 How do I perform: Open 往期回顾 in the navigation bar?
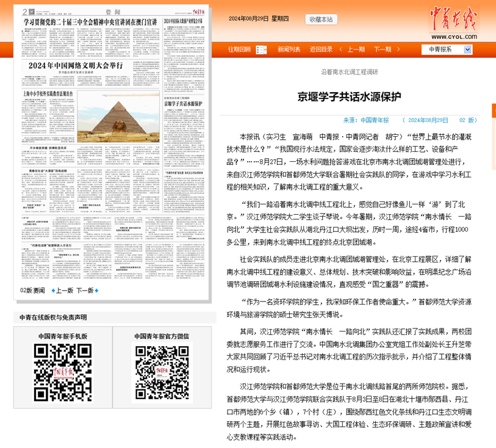pos(240,49)
